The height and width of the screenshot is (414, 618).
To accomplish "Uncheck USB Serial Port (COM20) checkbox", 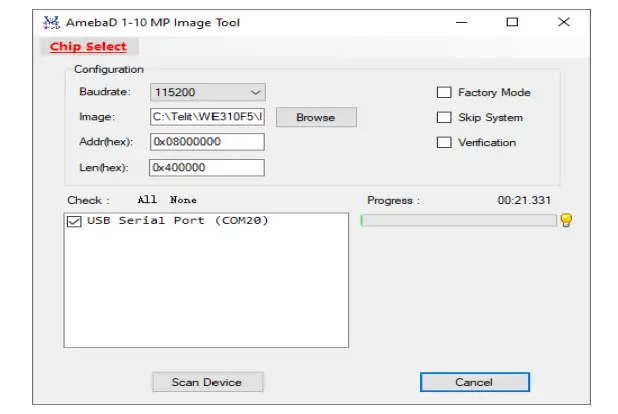I will coord(74,221).
